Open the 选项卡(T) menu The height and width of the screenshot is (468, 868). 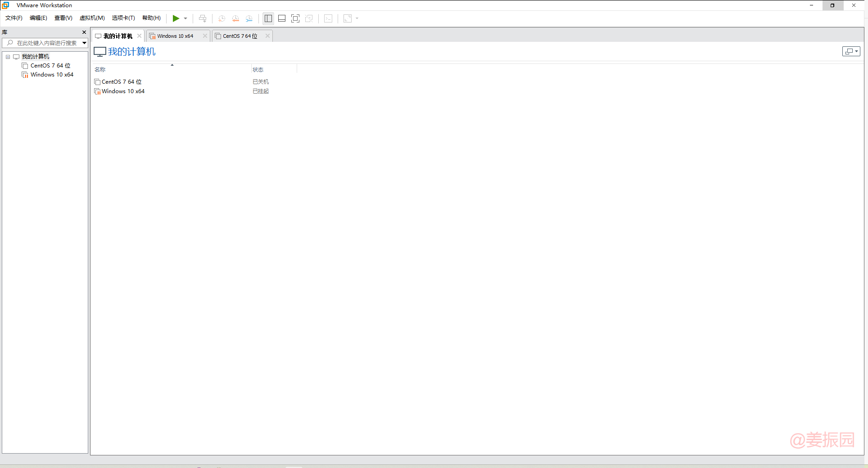pos(123,18)
